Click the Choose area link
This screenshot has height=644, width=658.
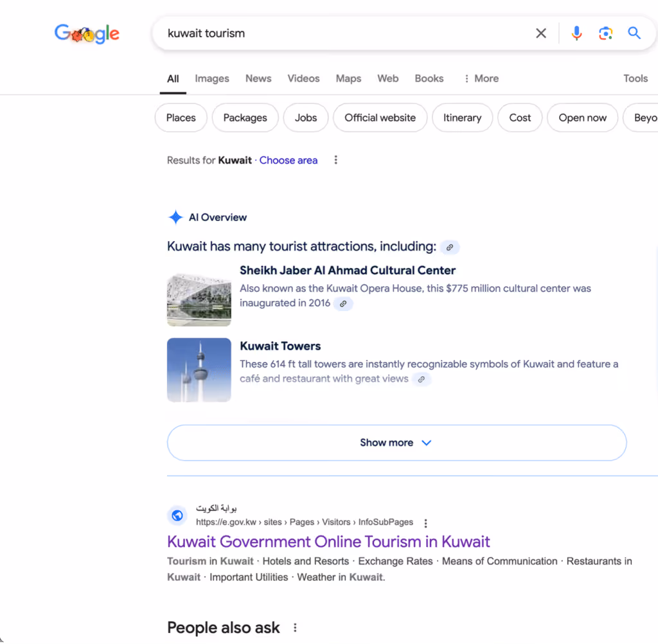point(289,161)
